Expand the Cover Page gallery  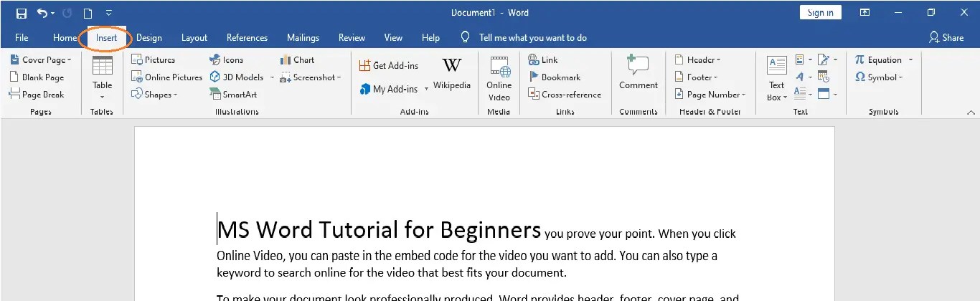tap(41, 60)
